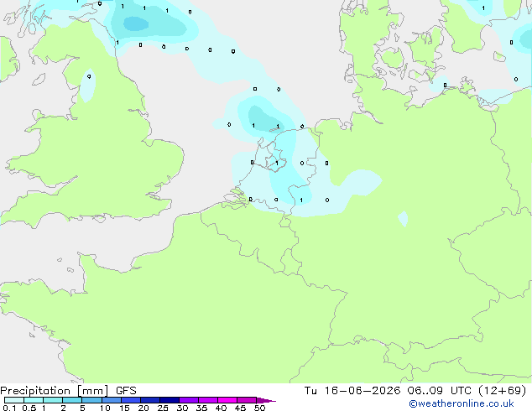Click the legend label '25'

(x=163, y=408)
